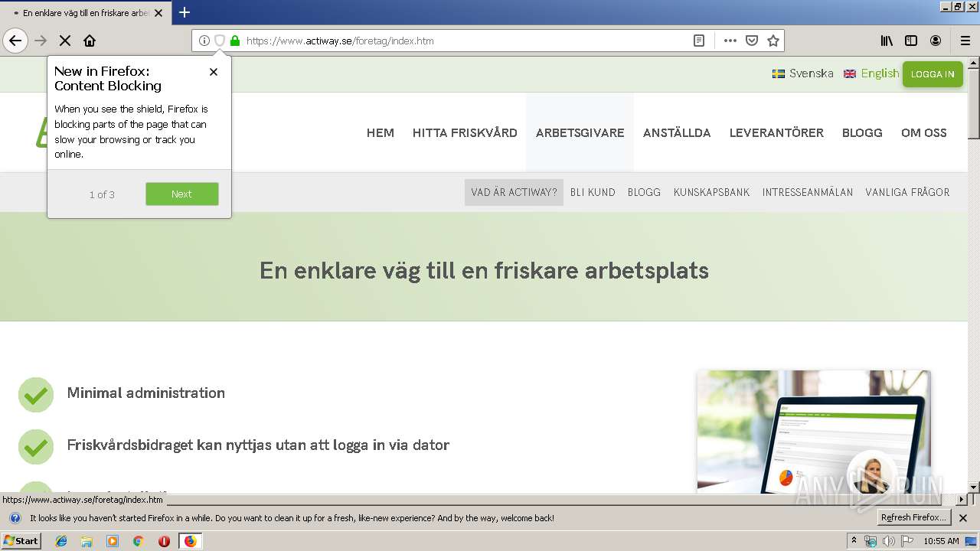Toggle reader view icon in address bar
This screenshot has height=551, width=980.
[x=699, y=41]
